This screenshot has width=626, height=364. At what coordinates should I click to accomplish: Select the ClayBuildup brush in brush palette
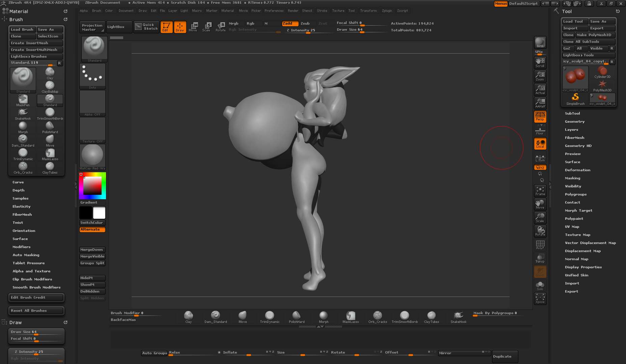point(50,87)
